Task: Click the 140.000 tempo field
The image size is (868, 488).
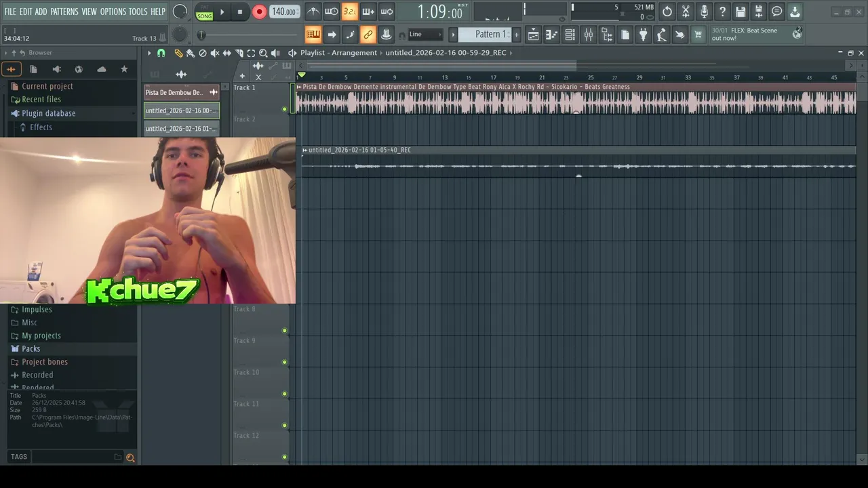Action: click(x=284, y=12)
